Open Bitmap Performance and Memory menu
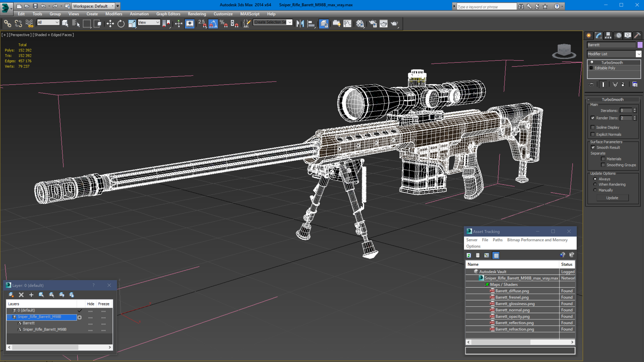The width and height of the screenshot is (644, 362). (537, 240)
